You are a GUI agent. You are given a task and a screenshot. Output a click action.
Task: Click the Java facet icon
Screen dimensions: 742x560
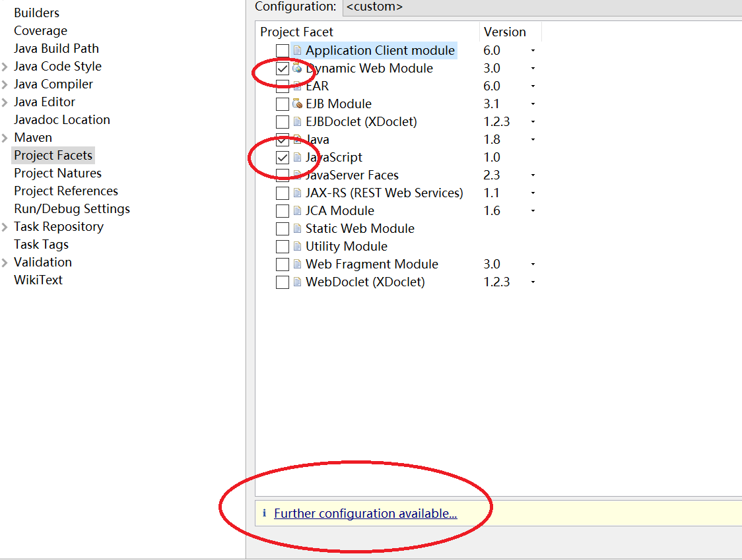(297, 139)
